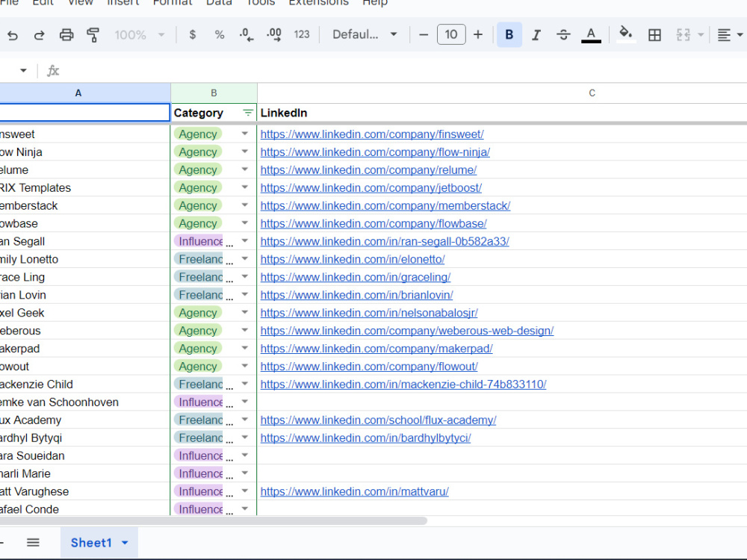Undo the last action
Screen dimensions: 747x560
13,35
